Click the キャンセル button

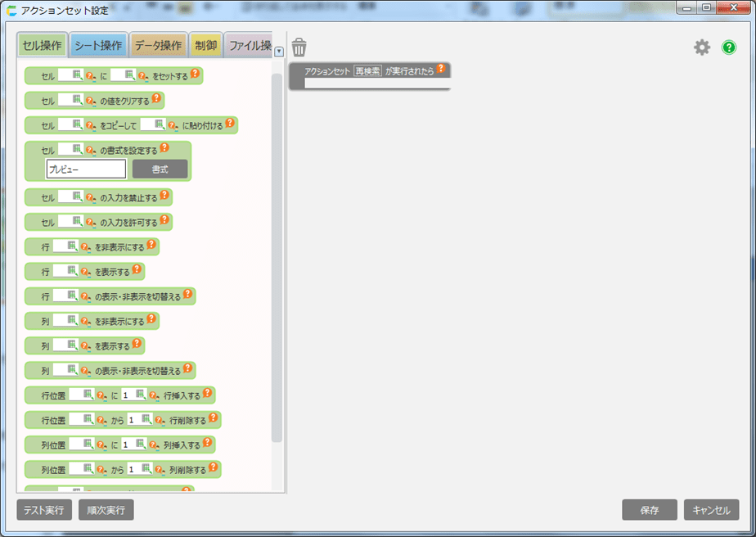pos(711,510)
